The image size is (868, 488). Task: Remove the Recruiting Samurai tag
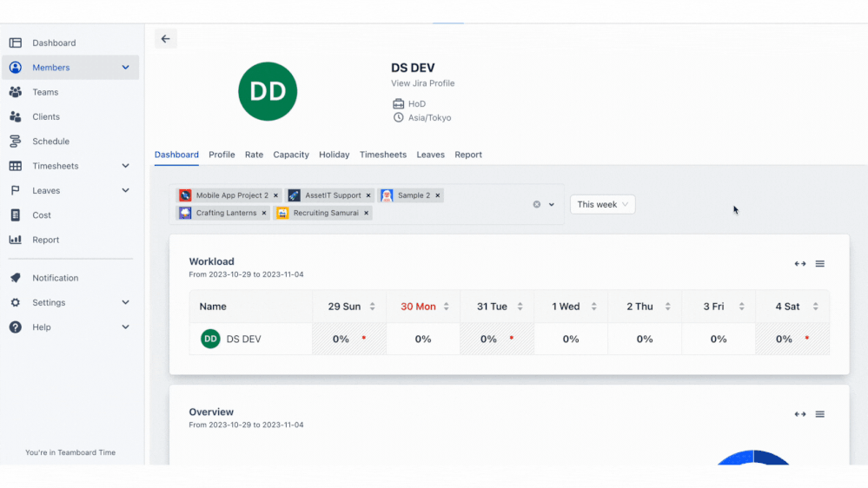(366, 213)
